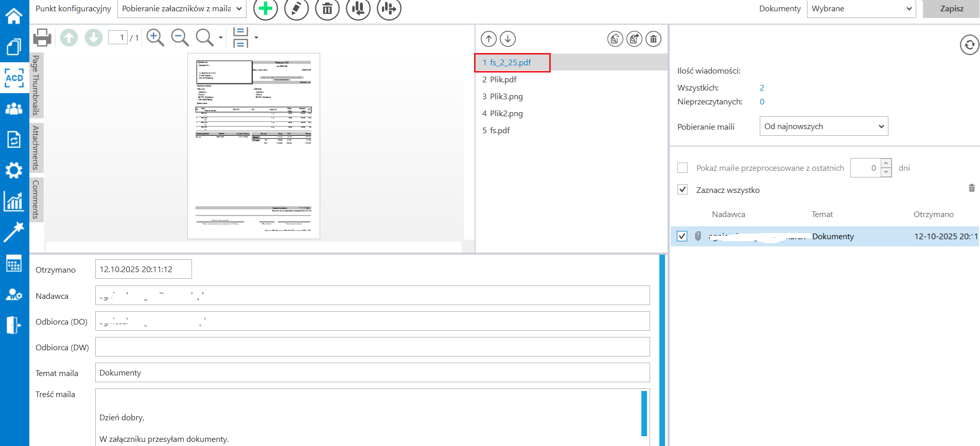Open the people group icon in the sidebar
The height and width of the screenshot is (446, 980).
coord(14,109)
